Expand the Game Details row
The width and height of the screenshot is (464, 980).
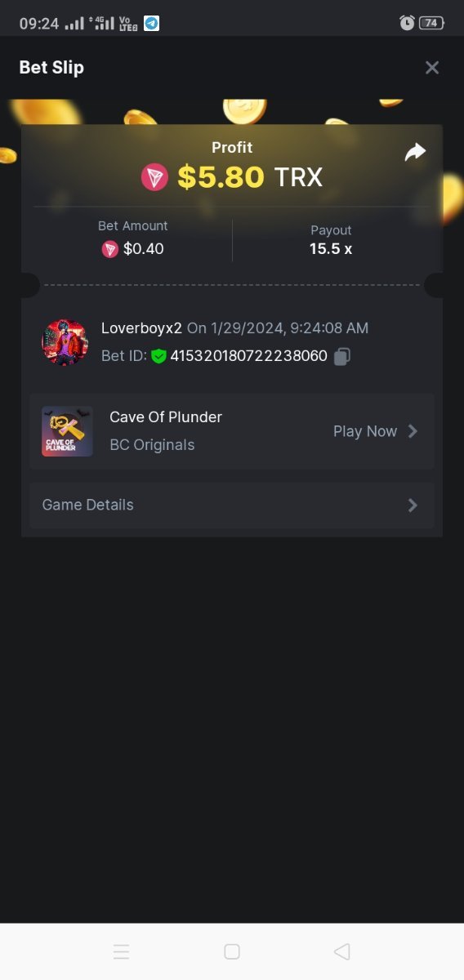[x=232, y=506]
